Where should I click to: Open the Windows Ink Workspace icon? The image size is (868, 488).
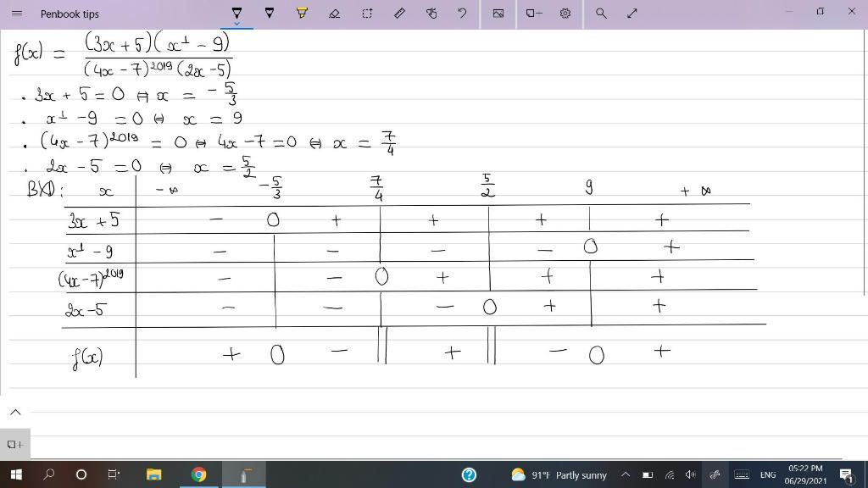[x=715, y=474]
